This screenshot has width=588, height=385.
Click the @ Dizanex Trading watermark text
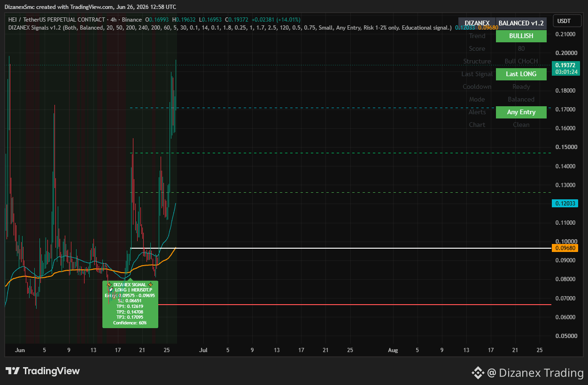(x=535, y=373)
